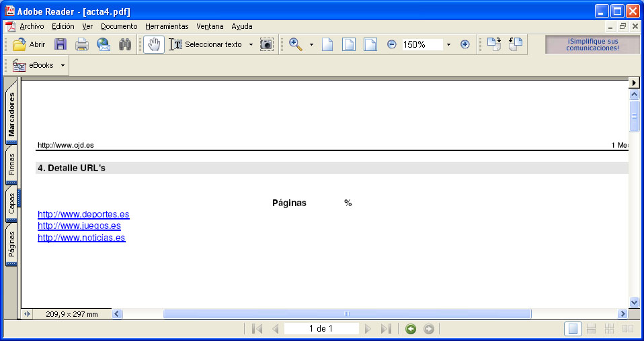This screenshot has width=644, height=341.
Task: Click the Abrir button
Action: pyautogui.click(x=30, y=44)
